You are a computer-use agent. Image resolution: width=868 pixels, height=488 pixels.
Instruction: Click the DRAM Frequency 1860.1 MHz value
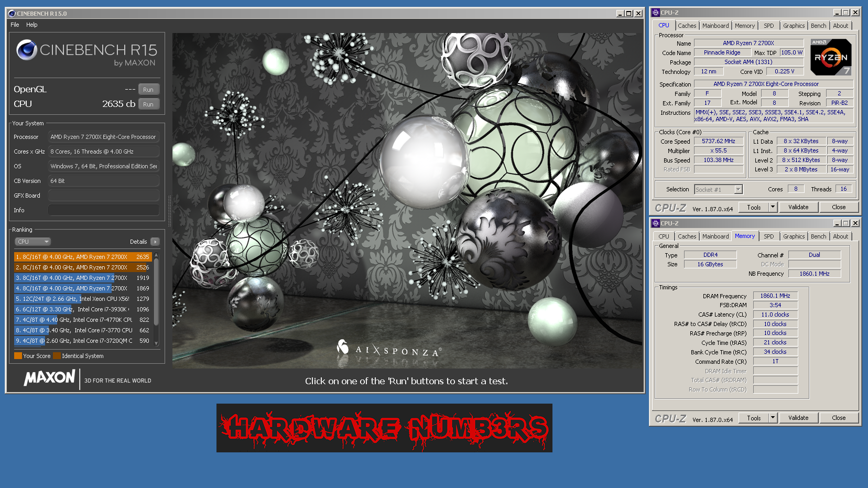[775, 296]
